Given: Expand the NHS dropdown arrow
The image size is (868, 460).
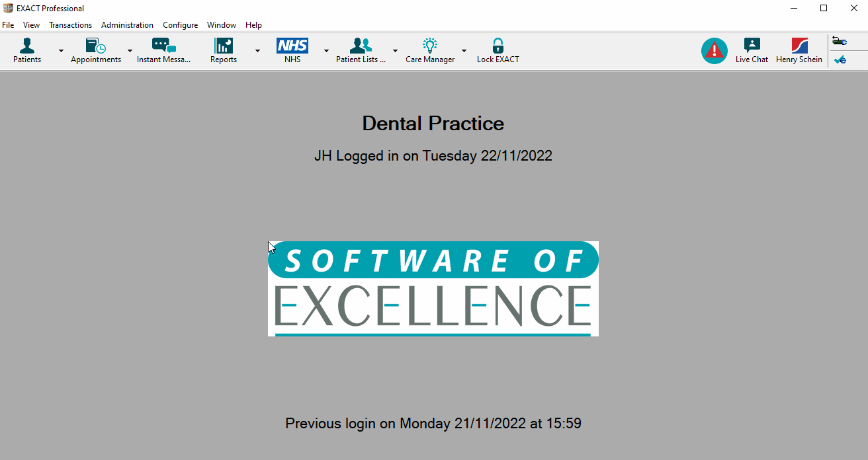Looking at the screenshot, I should point(326,51).
